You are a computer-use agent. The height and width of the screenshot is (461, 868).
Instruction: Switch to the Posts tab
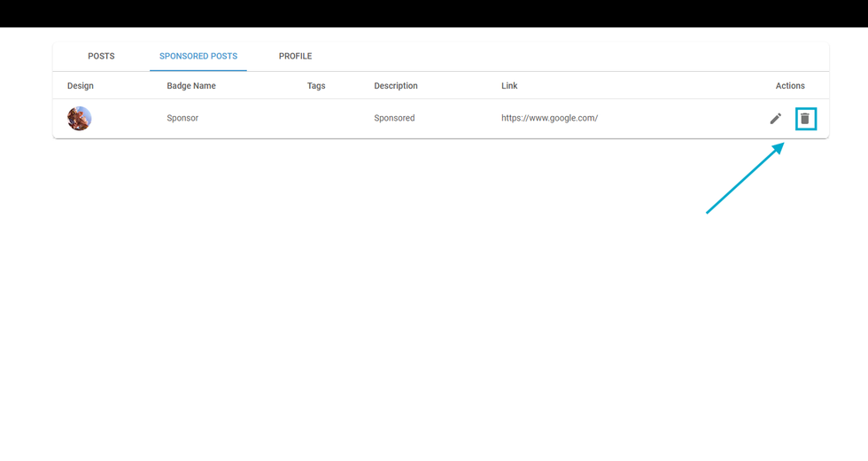[101, 56]
